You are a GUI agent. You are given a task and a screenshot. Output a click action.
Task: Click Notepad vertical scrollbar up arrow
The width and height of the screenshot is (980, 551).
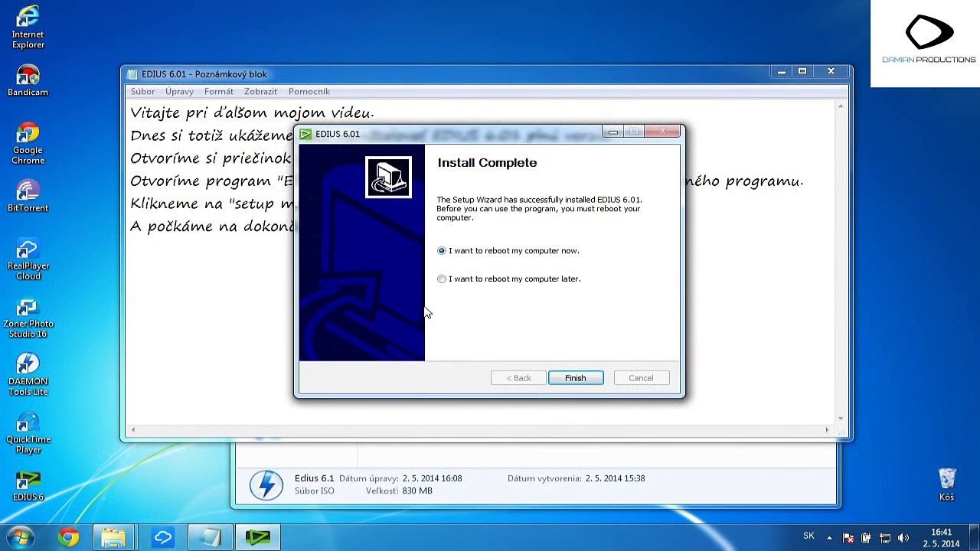pyautogui.click(x=841, y=106)
